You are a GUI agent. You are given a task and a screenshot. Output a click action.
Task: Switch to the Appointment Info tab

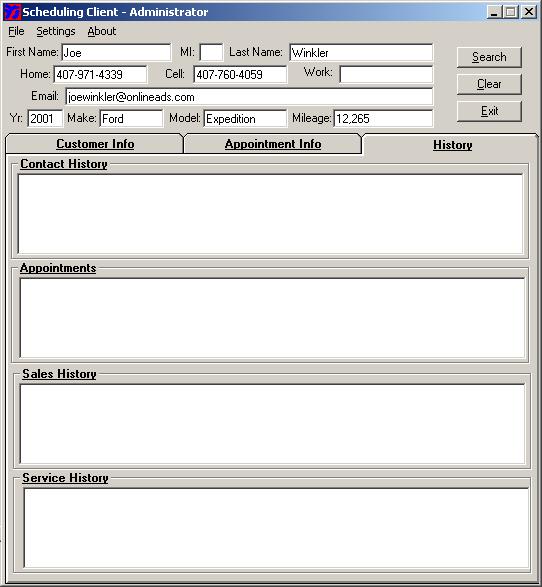click(273, 144)
